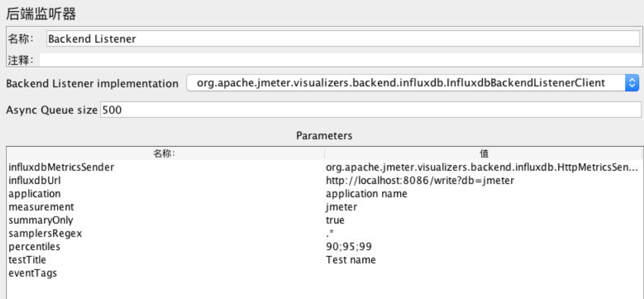Image resolution: width=644 pixels, height=299 pixels.
Task: Select the eventTags parameter name
Action: [33, 273]
